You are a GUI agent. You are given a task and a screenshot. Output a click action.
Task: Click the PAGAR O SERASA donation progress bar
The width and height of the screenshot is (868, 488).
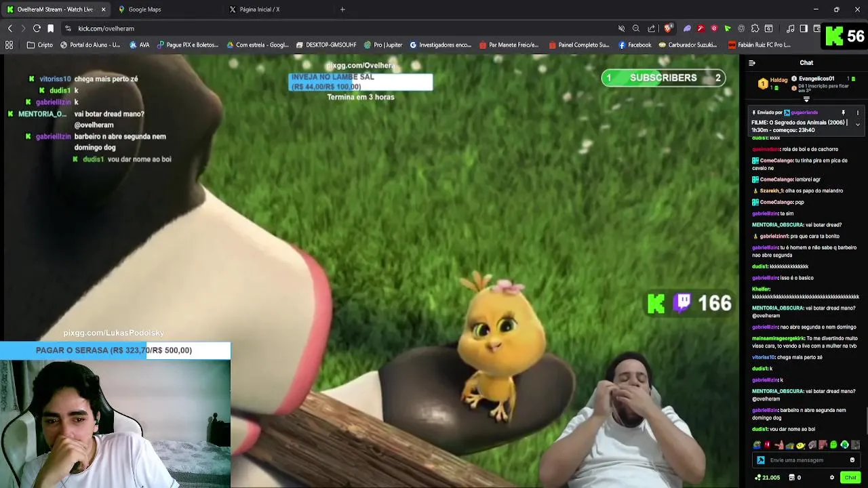114,350
